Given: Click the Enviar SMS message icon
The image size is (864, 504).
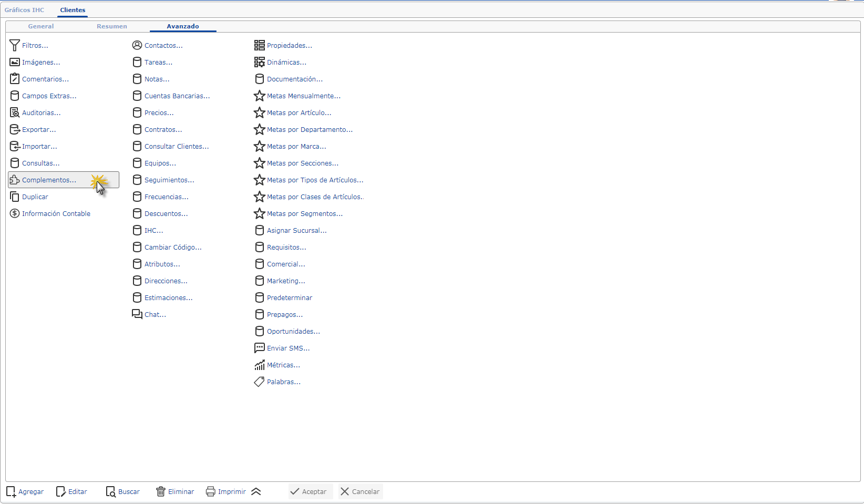Looking at the screenshot, I should [260, 348].
